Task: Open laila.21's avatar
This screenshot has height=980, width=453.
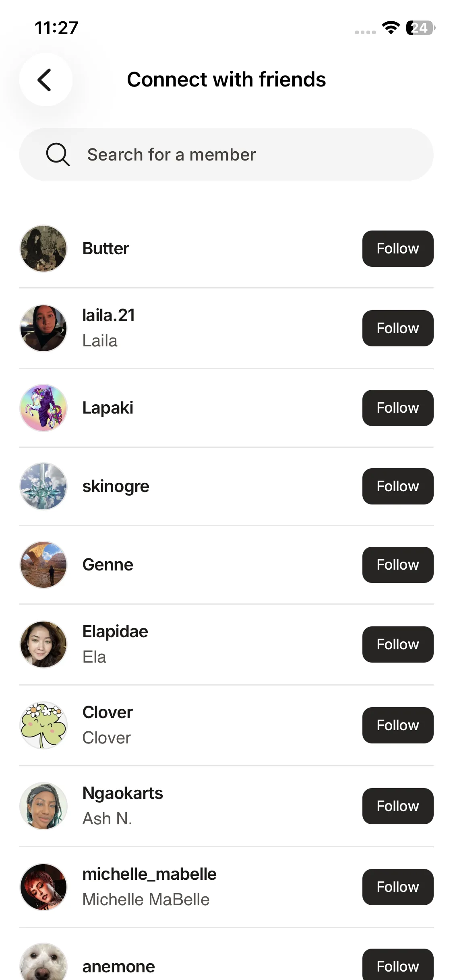Action: click(x=43, y=328)
